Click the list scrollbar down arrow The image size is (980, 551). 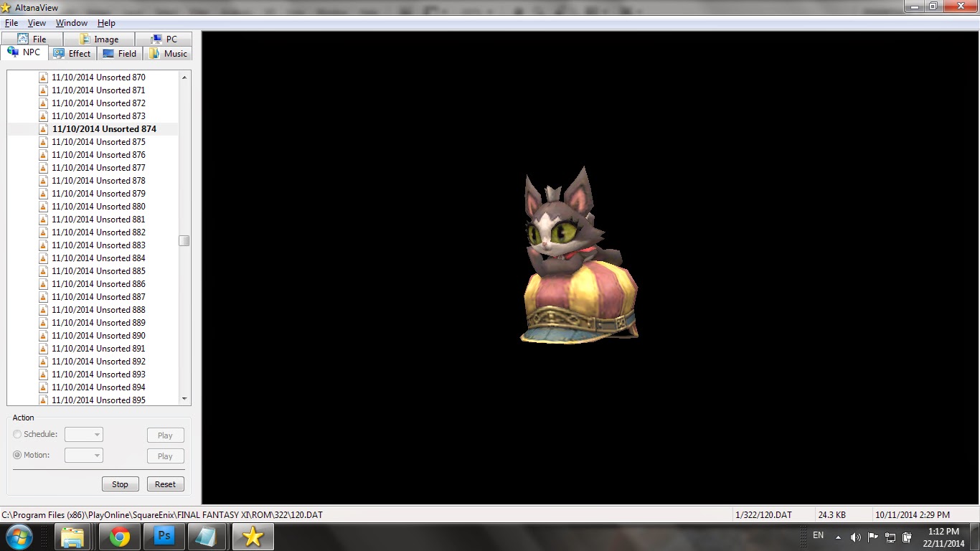184,399
